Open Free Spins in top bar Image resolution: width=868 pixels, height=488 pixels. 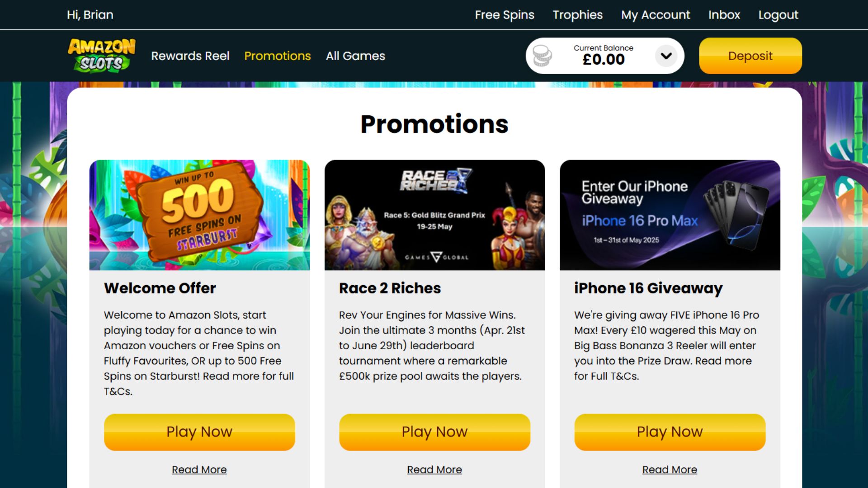505,15
